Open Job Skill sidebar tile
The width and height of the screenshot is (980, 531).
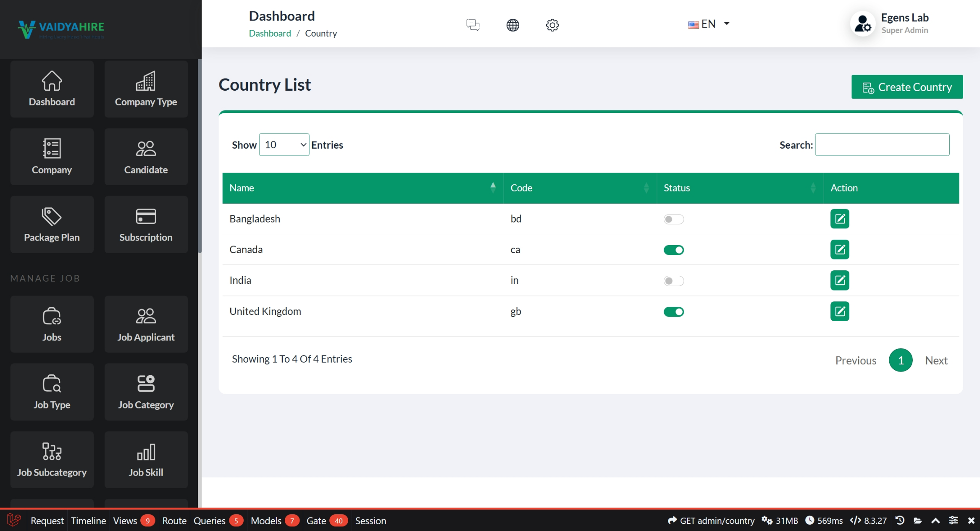click(x=146, y=460)
